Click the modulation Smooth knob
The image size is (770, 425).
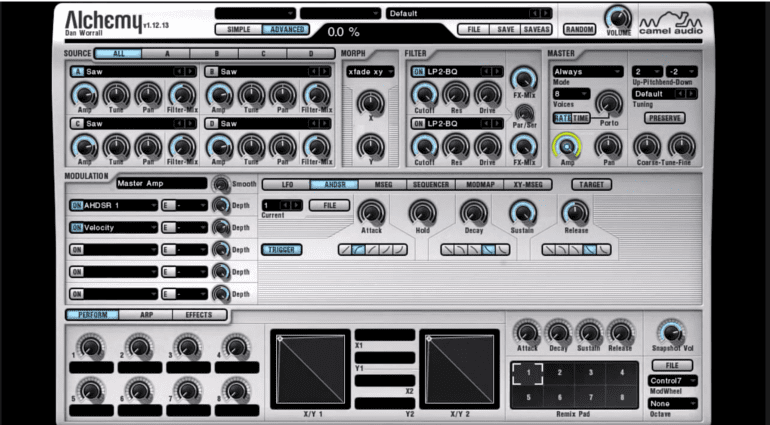point(221,184)
